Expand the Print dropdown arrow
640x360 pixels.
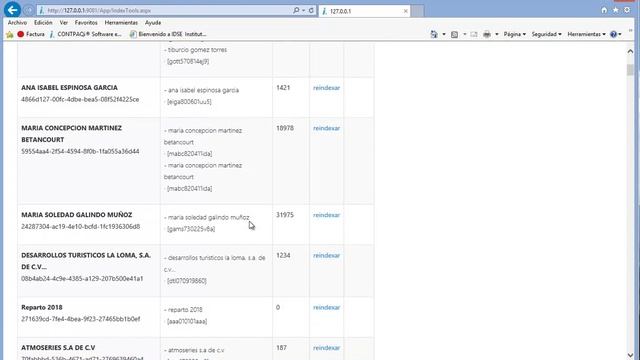pyautogui.click(x=496, y=34)
